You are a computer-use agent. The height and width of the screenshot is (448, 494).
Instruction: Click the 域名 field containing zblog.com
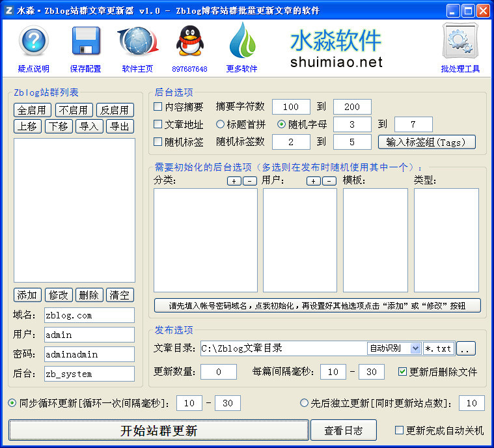(x=89, y=315)
